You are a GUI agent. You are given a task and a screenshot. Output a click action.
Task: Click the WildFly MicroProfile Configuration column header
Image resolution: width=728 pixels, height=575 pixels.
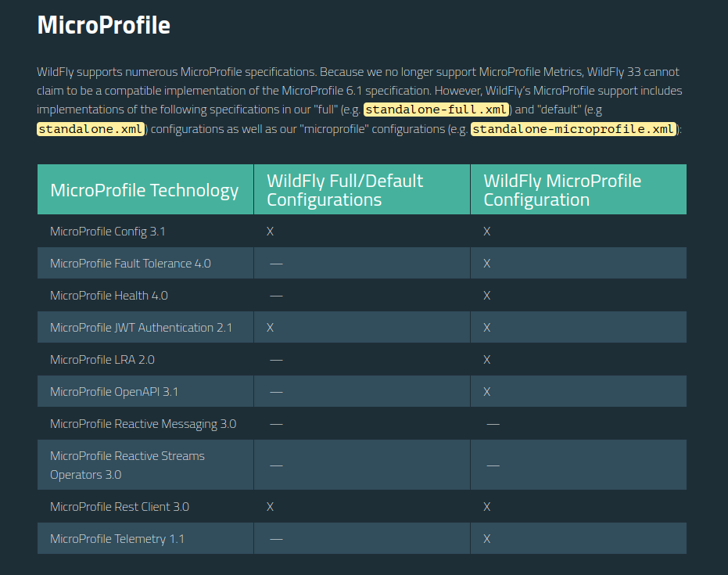coord(562,190)
